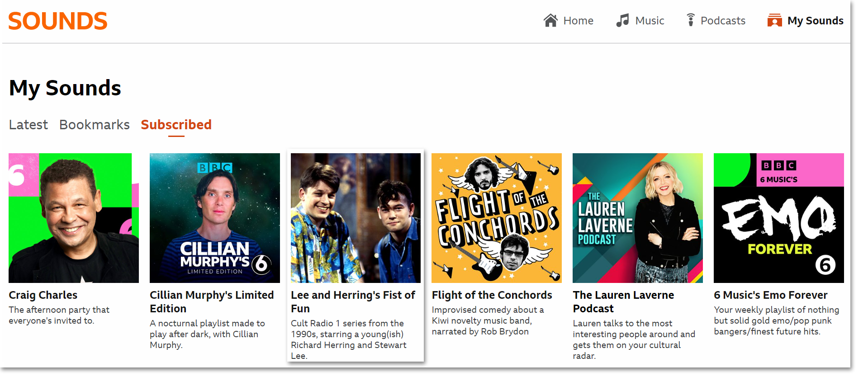Open Lee and Herring's Fist of Fun artwork
This screenshot has width=868, height=386.
[x=356, y=218]
